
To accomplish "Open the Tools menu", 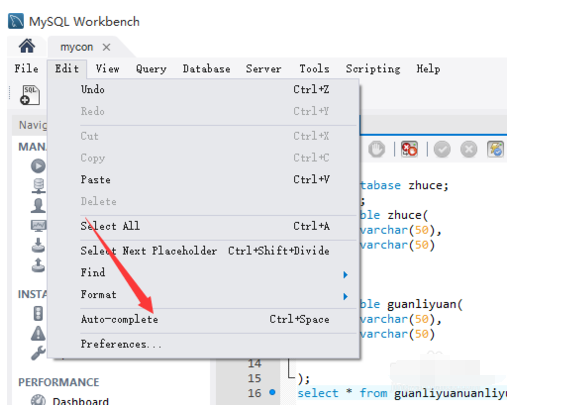I will point(314,69).
